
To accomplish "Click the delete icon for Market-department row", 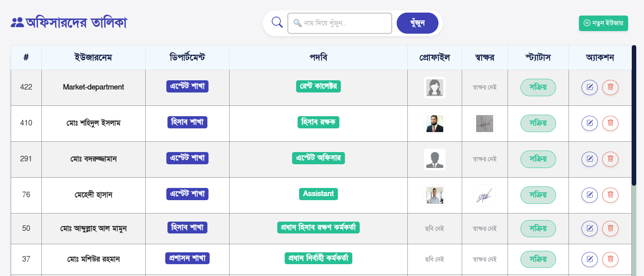I will point(610,87).
